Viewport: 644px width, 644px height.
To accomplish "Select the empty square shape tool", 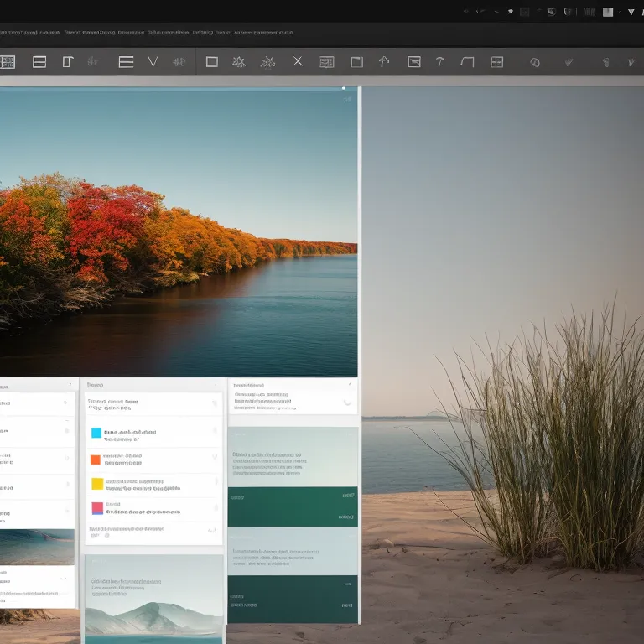I will pos(212,61).
